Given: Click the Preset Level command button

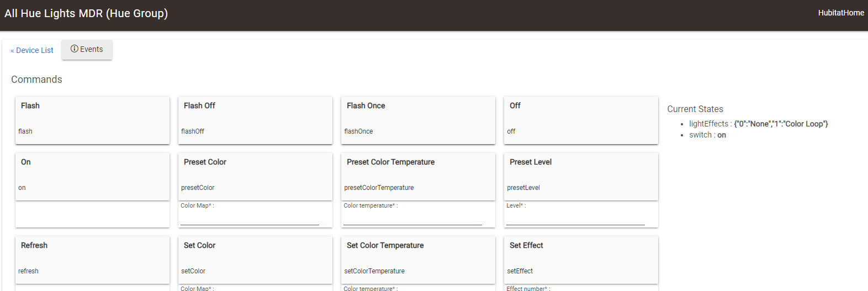Looking at the screenshot, I should pyautogui.click(x=581, y=177).
